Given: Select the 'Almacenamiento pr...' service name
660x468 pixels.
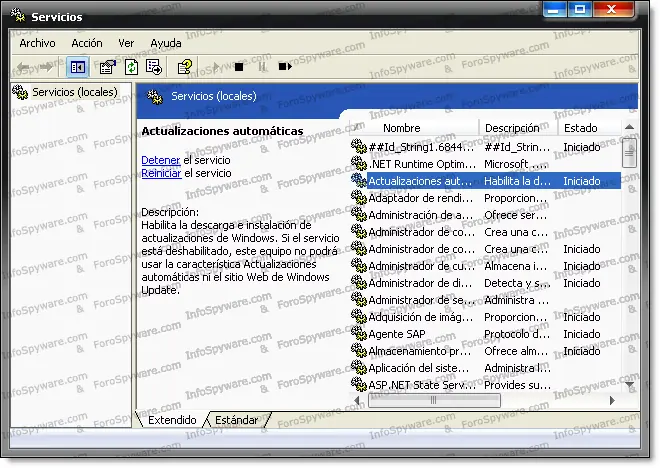Looking at the screenshot, I should (420, 351).
